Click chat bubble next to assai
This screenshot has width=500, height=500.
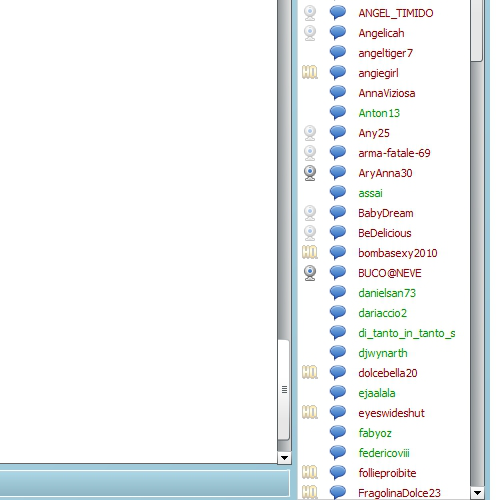338,193
